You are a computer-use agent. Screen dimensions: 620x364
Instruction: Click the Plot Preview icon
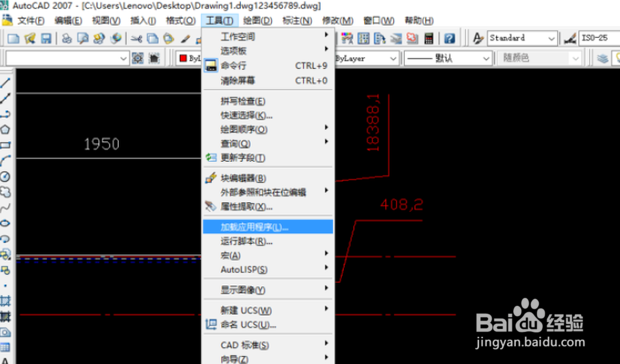83,38
